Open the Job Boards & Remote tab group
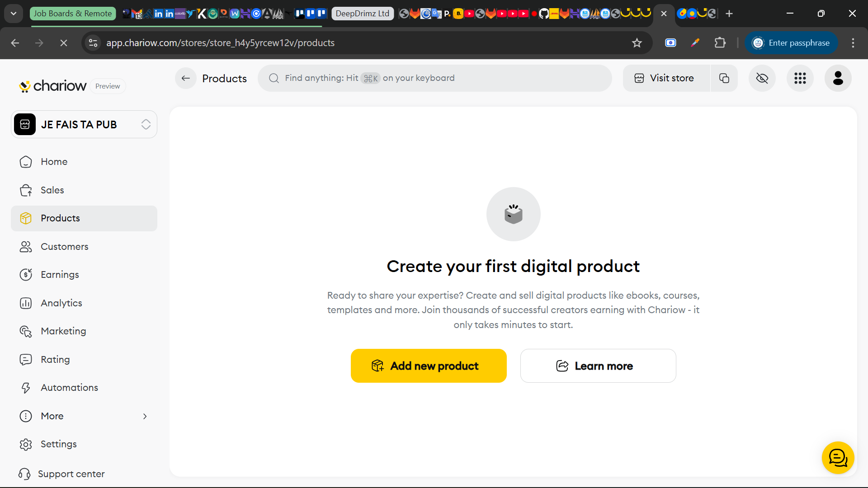 (x=72, y=13)
